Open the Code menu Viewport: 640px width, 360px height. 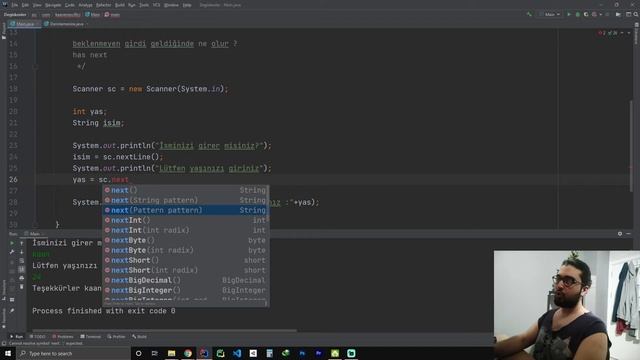pos(70,5)
